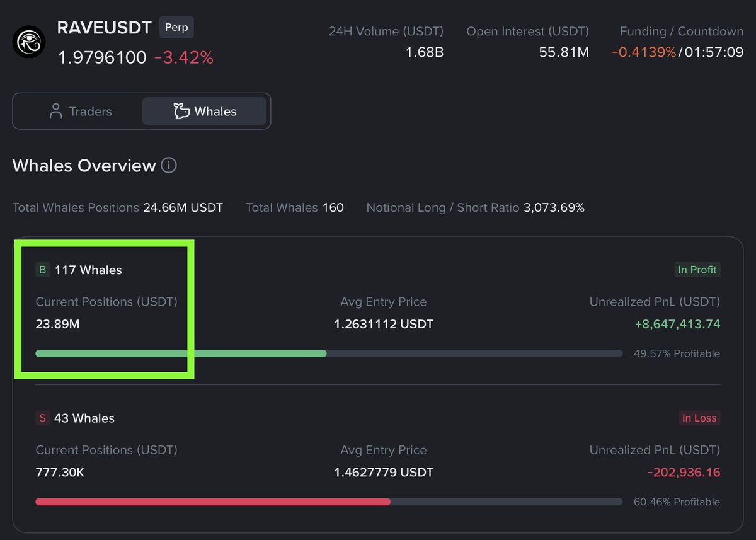This screenshot has height=540, width=756.
Task: Click the Open Interest value 55.81M
Action: 564,52
